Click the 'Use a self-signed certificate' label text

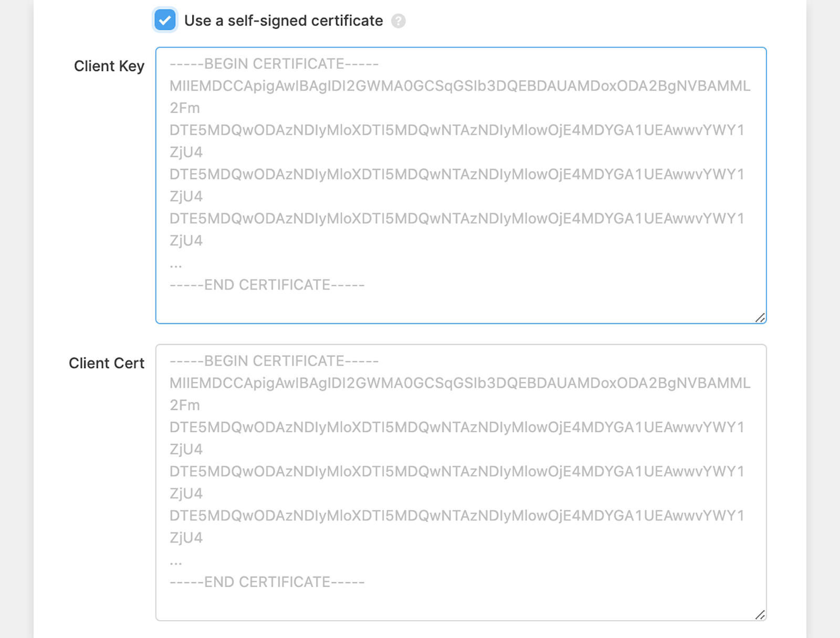coord(283,21)
